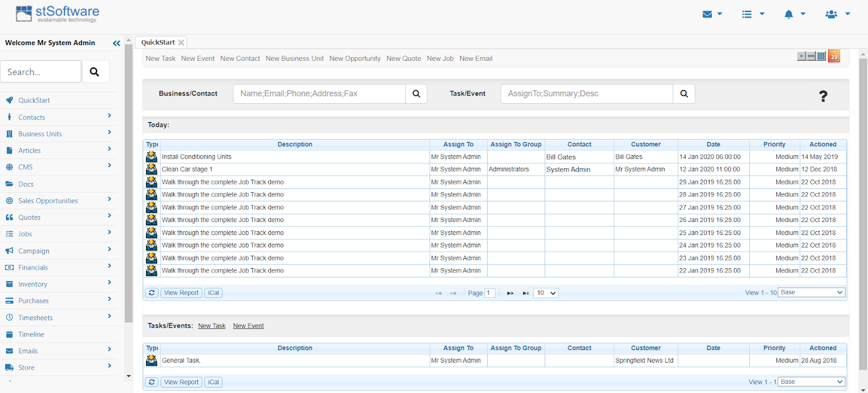
Task: Click New Opportunity in the toolbar
Action: click(355, 59)
